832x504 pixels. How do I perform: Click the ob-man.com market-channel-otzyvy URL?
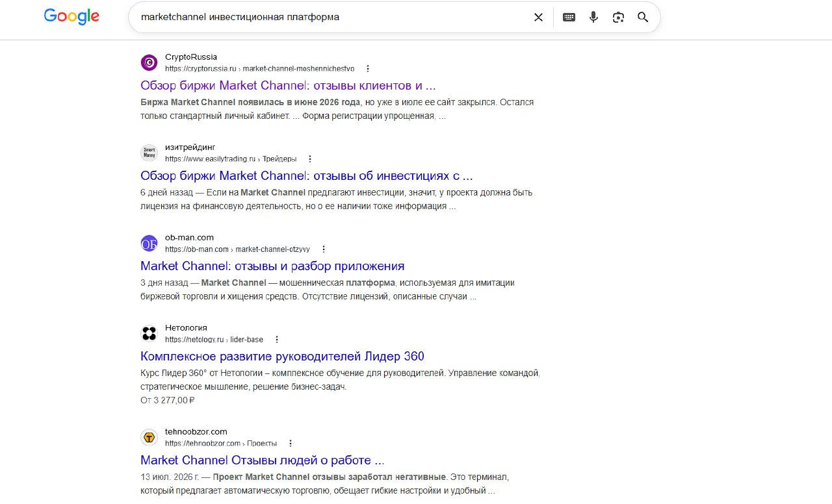tap(237, 249)
